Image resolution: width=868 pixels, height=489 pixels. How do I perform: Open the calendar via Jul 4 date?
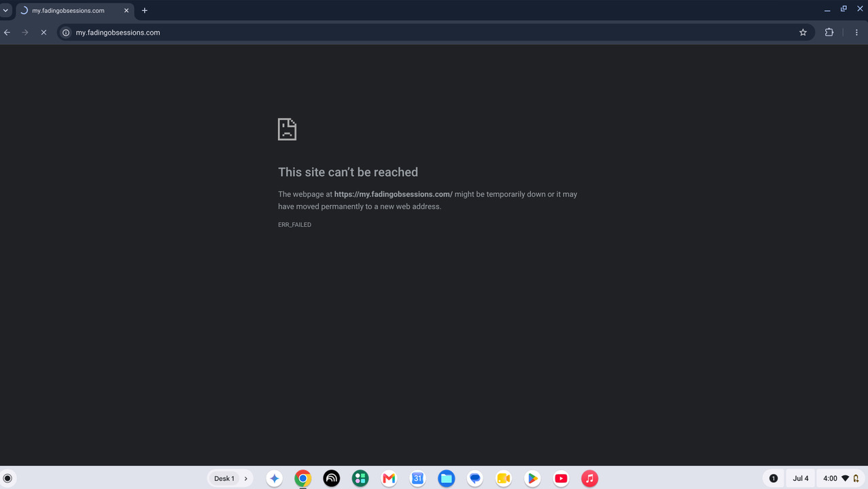tap(801, 478)
